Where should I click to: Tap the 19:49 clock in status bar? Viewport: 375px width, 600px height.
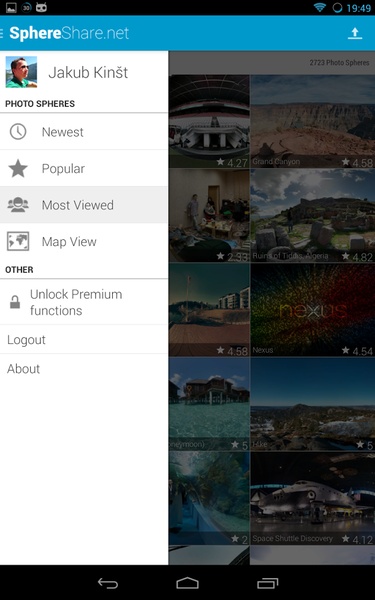[359, 8]
